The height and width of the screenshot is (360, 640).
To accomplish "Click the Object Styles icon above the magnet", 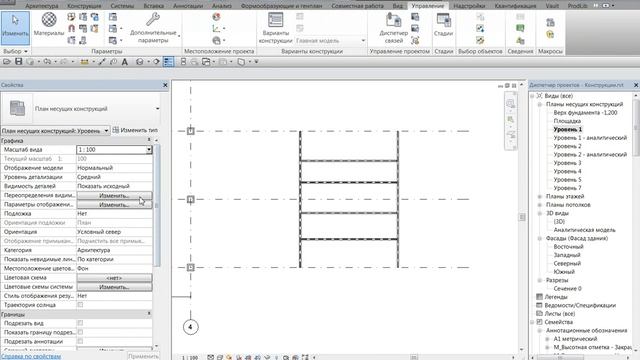I will (x=71, y=17).
